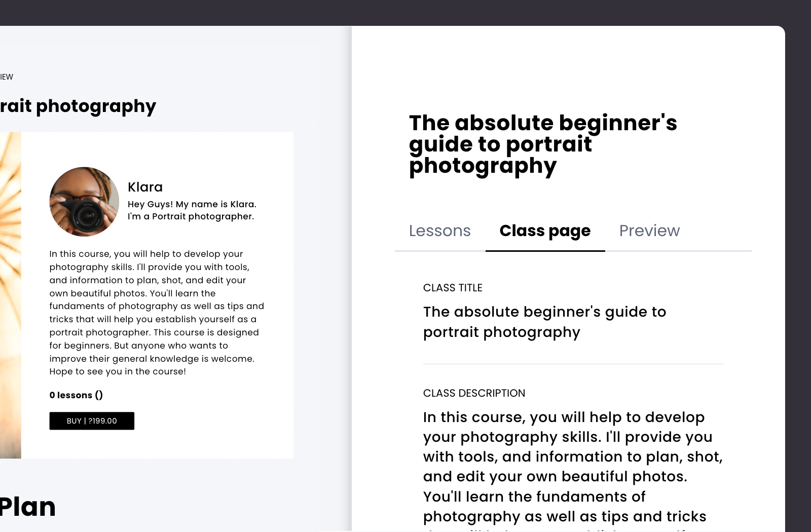Click the divider line below class title
This screenshot has height=532, width=811.
[573, 364]
